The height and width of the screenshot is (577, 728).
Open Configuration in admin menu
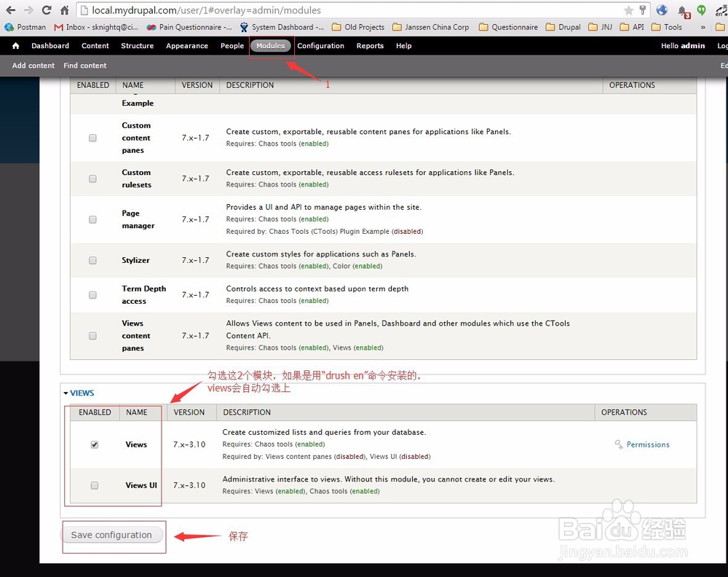pyautogui.click(x=321, y=45)
